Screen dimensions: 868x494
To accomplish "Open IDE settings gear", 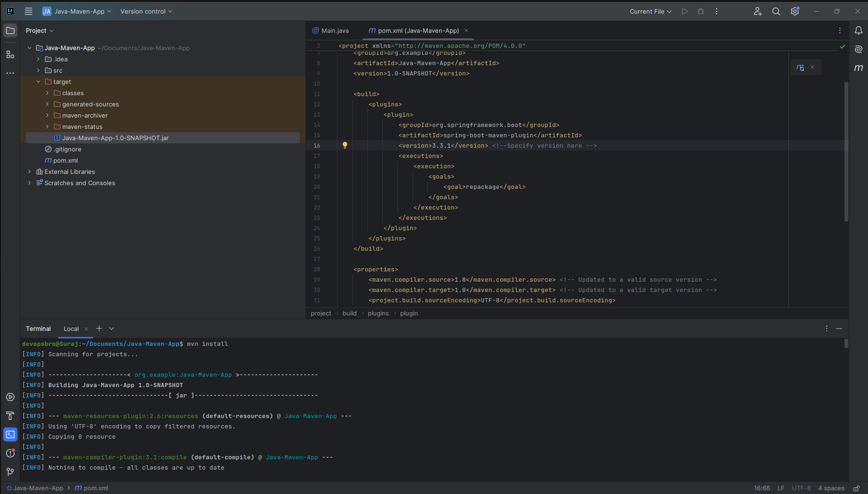I will [x=795, y=11].
